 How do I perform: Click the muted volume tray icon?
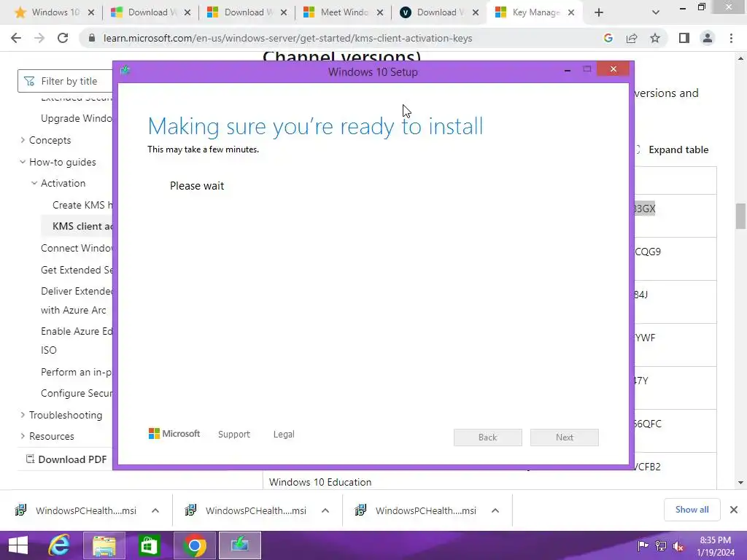pyautogui.click(x=678, y=546)
